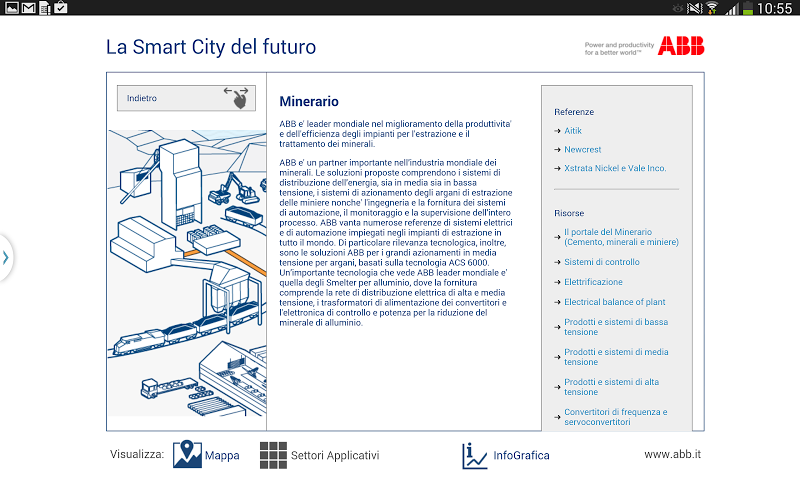Open Xstrata Nickel e Vale Inco. link

615,168
